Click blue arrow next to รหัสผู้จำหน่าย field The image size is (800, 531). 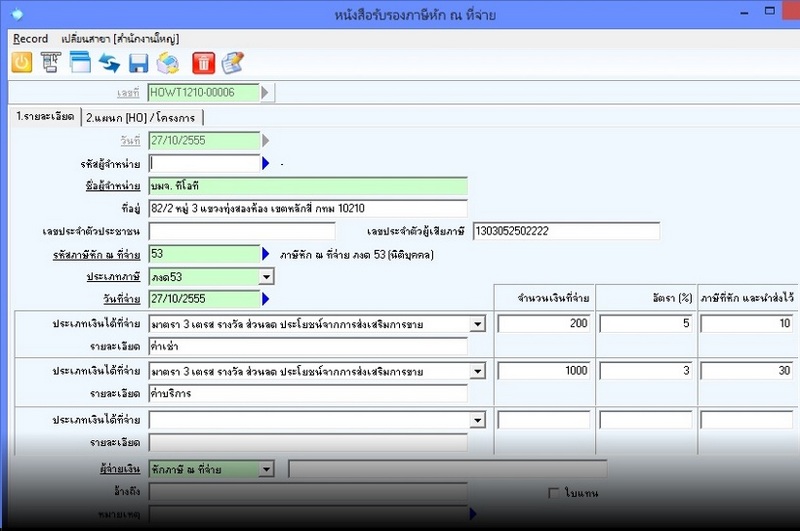tap(266, 163)
